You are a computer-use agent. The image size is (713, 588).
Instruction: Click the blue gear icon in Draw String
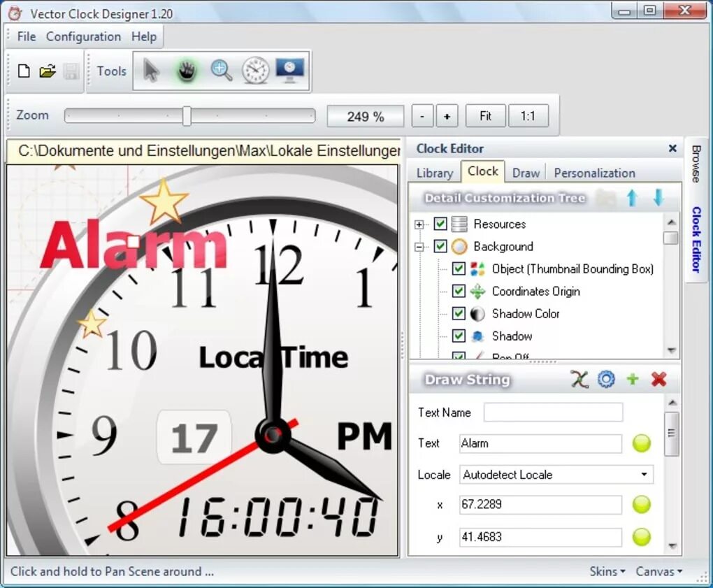(606, 379)
